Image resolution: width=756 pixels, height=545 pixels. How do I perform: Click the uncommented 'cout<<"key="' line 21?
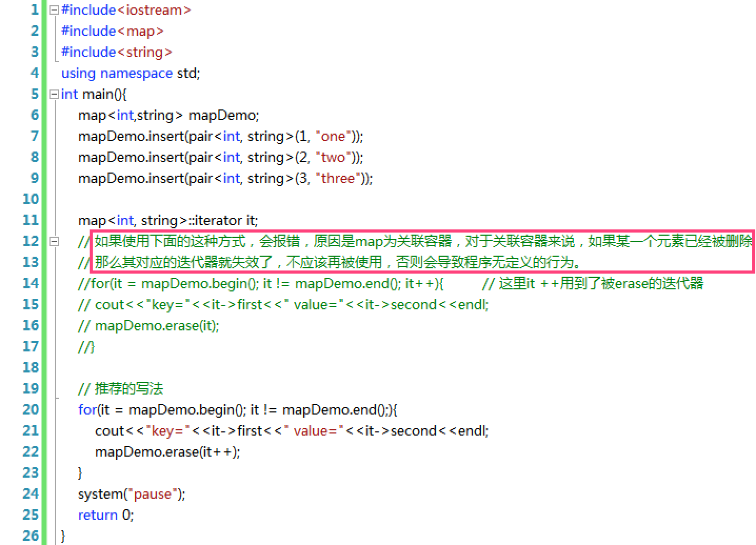click(292, 431)
